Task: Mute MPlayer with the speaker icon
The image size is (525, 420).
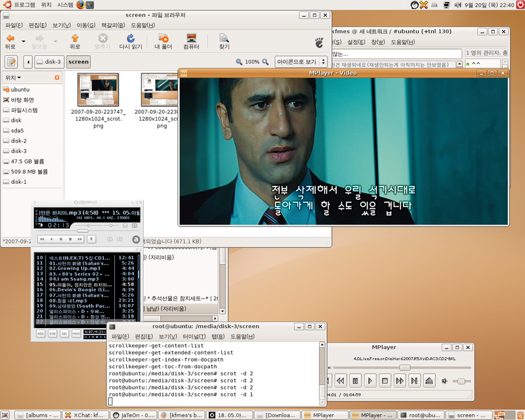Action: click(445, 381)
